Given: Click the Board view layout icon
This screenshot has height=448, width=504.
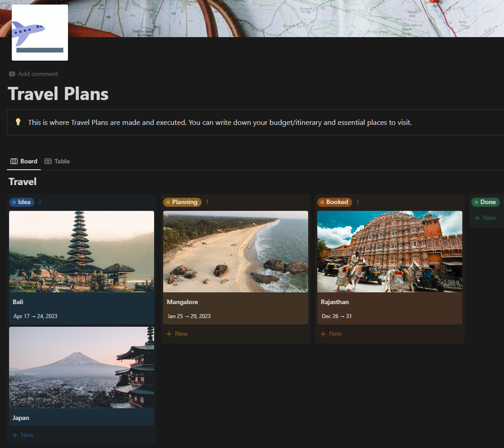Looking at the screenshot, I should point(14,161).
